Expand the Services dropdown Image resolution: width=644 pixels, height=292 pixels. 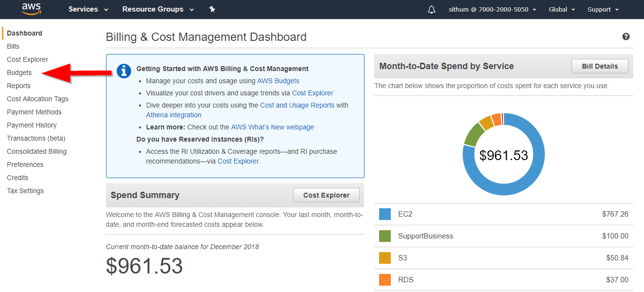pyautogui.click(x=88, y=9)
